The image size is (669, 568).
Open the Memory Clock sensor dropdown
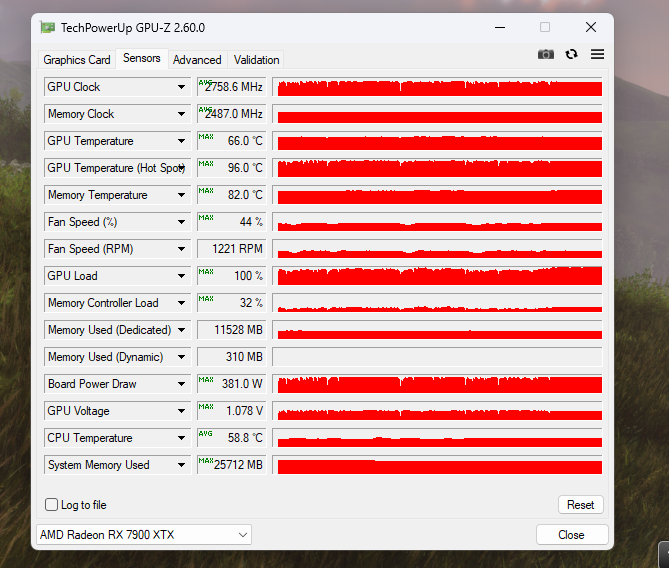click(x=117, y=114)
